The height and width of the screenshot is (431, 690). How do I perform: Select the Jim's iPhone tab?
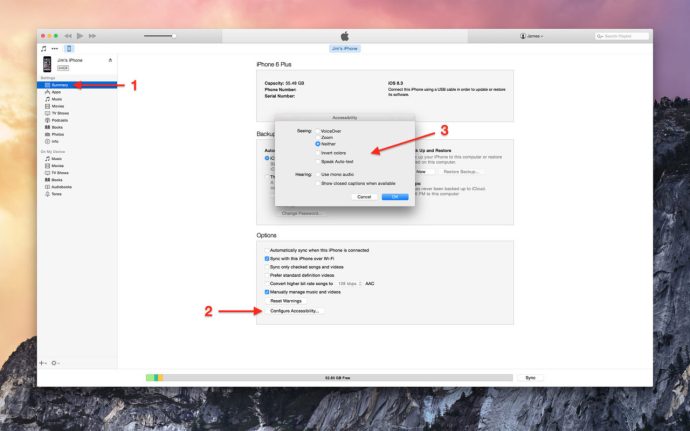tap(345, 48)
